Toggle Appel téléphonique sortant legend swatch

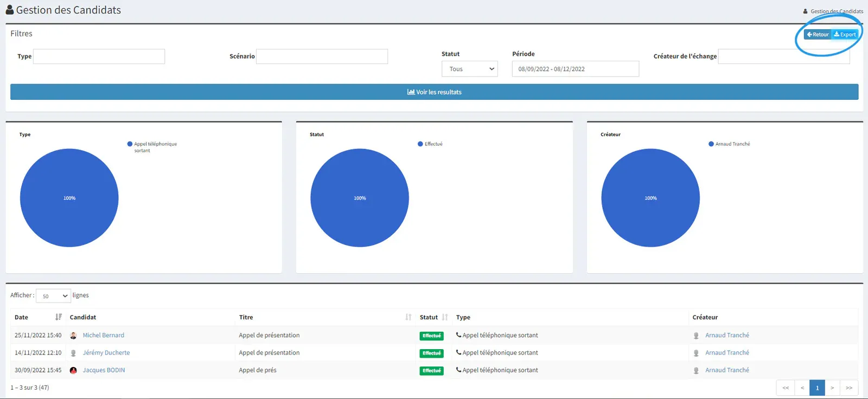pos(130,144)
